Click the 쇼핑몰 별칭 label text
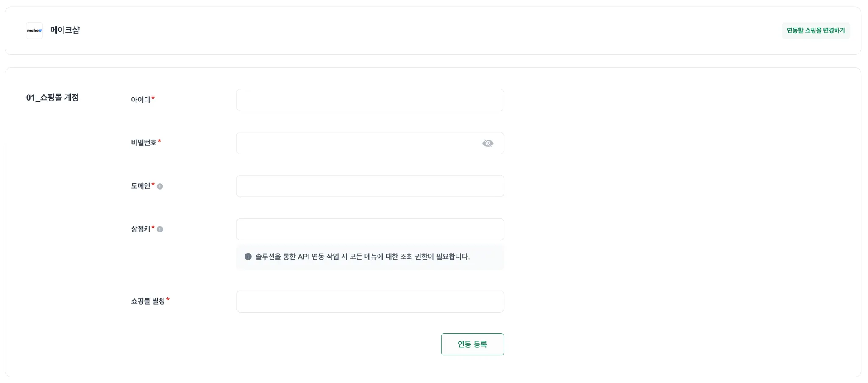 click(147, 301)
